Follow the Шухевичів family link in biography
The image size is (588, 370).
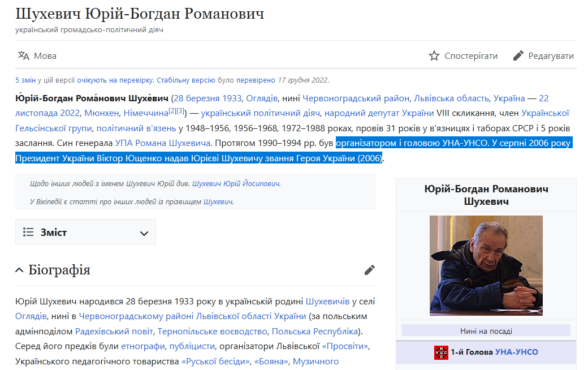coord(327,302)
